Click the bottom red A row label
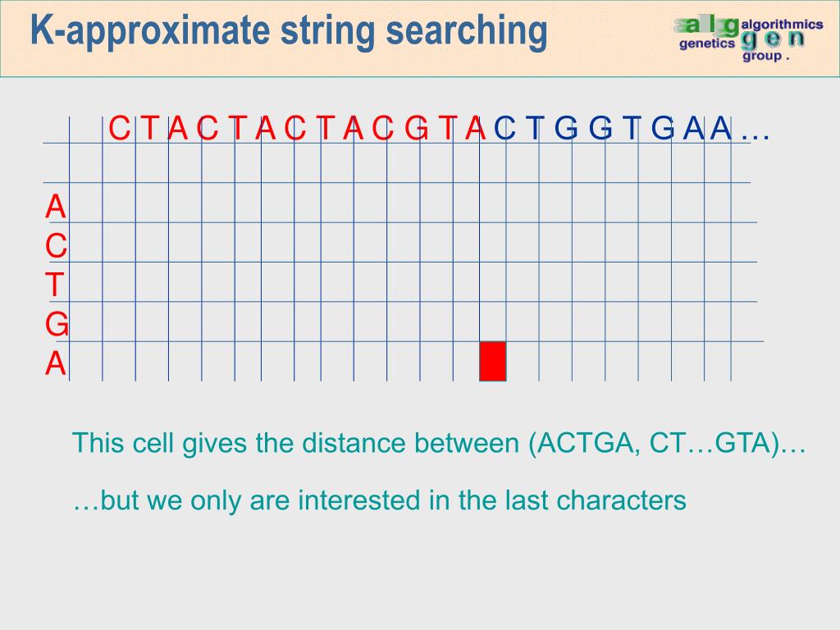840x630 pixels. coord(55,363)
